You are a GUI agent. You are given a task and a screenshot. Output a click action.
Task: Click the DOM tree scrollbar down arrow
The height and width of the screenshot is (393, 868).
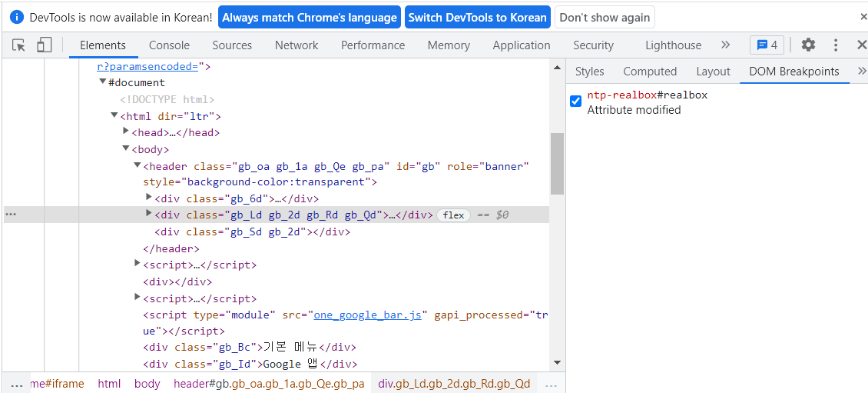557,362
